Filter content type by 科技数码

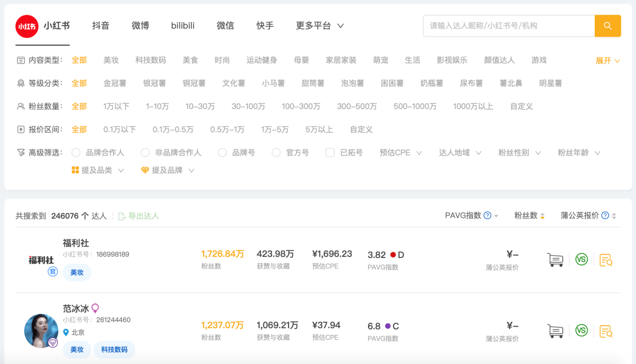tap(151, 60)
